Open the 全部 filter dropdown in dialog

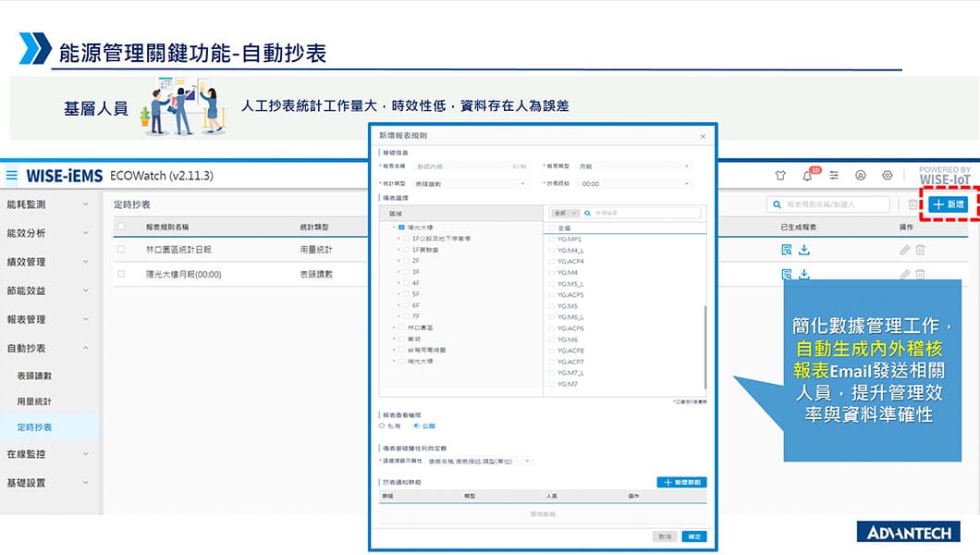pos(566,213)
